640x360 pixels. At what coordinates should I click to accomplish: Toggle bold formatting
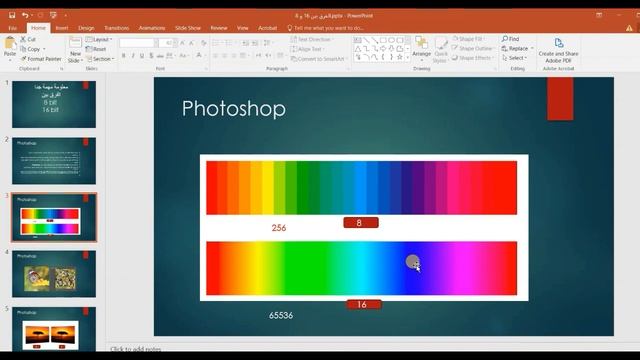click(x=124, y=56)
